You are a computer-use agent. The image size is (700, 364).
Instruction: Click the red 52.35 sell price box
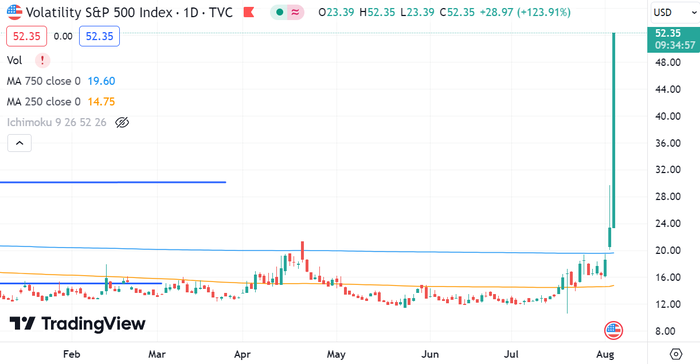coord(26,36)
